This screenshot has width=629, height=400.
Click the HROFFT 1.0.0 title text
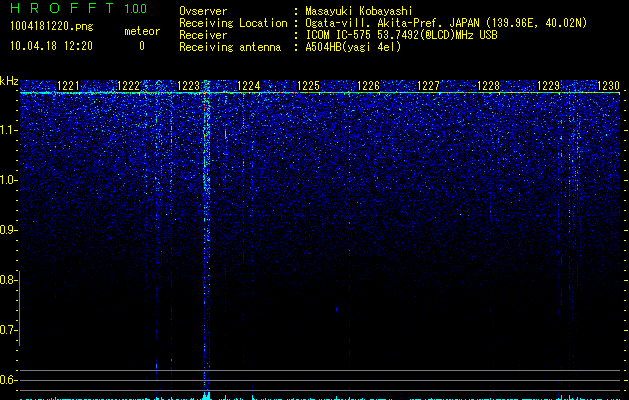tap(79, 8)
